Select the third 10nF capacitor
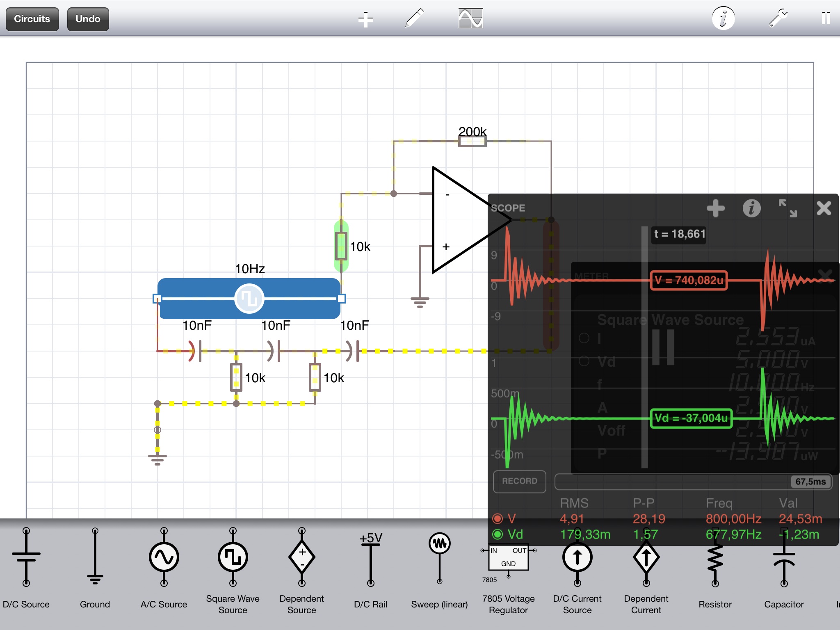Image resolution: width=840 pixels, height=630 pixels. point(353,351)
